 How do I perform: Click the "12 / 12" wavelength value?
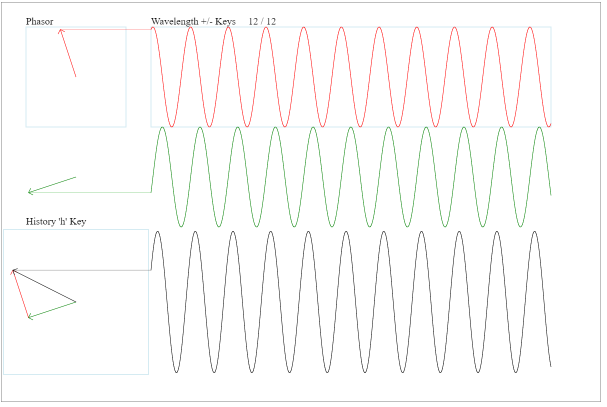(x=263, y=22)
